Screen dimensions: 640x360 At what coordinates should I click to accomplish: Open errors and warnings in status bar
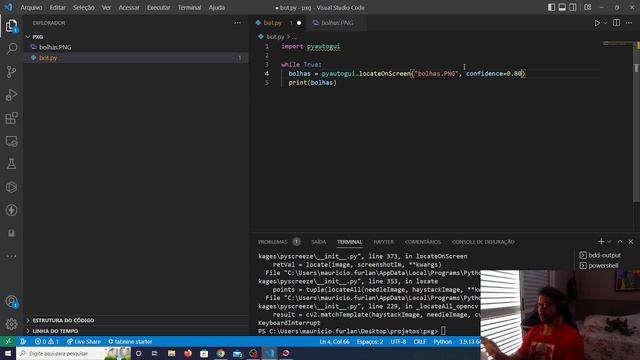pyautogui.click(x=47, y=342)
